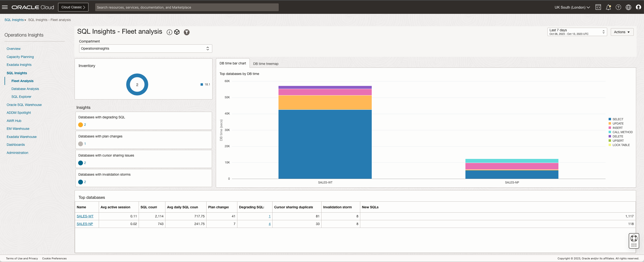Expand the Compartment OperationsInsights dropdown

(146, 48)
